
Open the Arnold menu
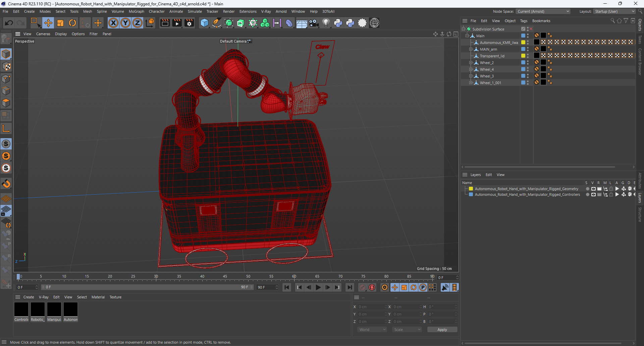click(x=281, y=11)
